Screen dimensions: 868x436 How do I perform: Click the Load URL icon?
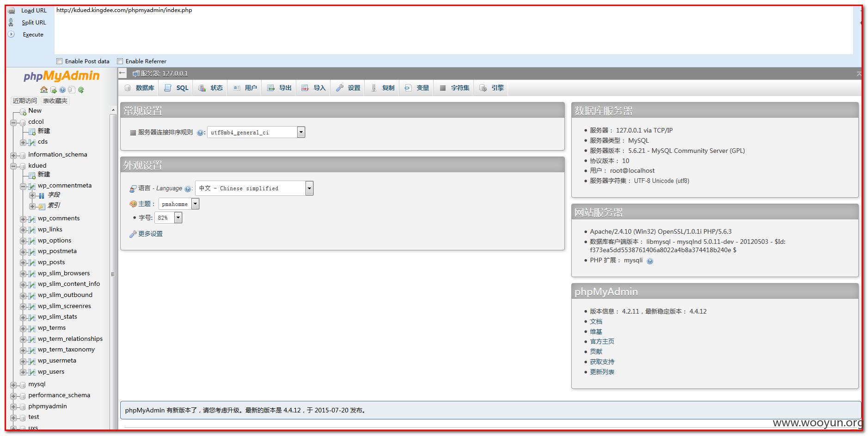click(x=12, y=11)
